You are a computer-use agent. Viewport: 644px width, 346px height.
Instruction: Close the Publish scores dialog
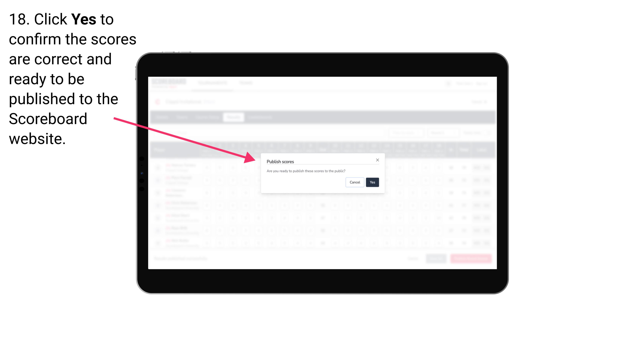[377, 160]
